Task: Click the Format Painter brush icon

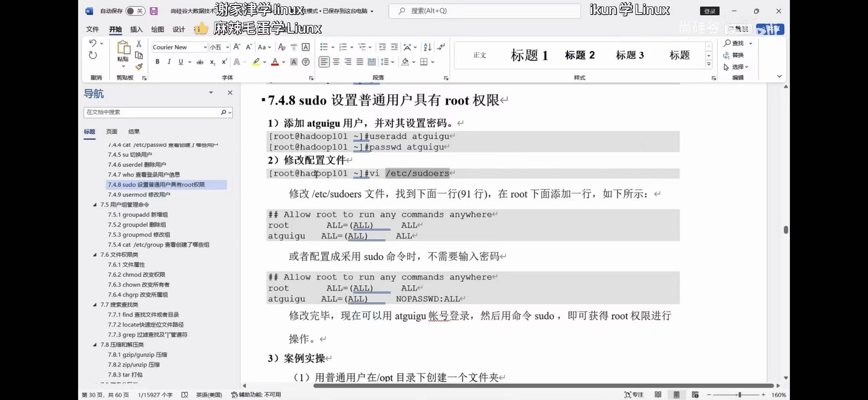Action: (x=139, y=67)
